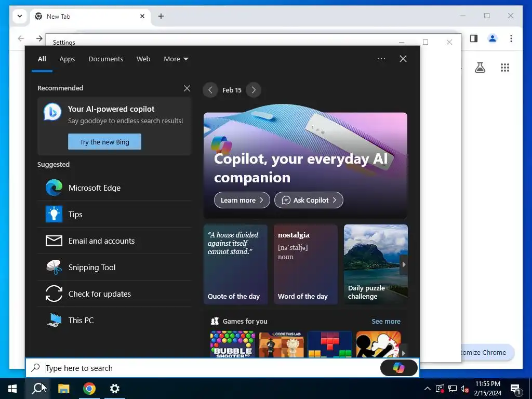Open Chrome Labs flask icon
The width and height of the screenshot is (532, 399).
(x=480, y=68)
